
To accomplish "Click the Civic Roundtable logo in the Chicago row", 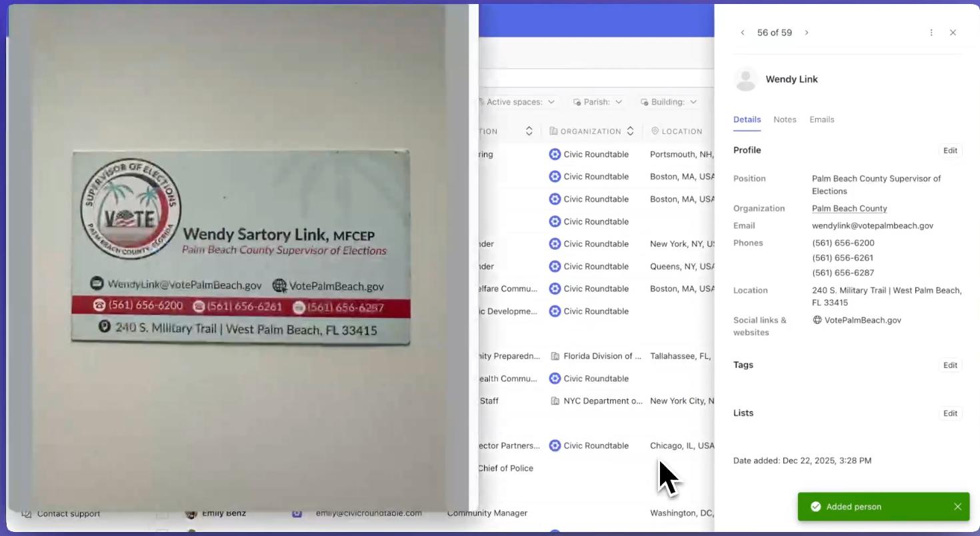I will click(x=555, y=445).
